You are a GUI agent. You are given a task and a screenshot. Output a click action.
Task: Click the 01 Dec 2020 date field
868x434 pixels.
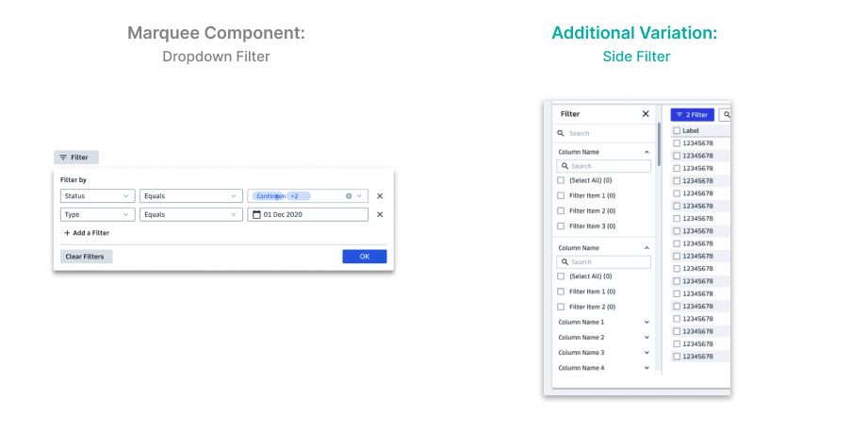pyautogui.click(x=308, y=215)
